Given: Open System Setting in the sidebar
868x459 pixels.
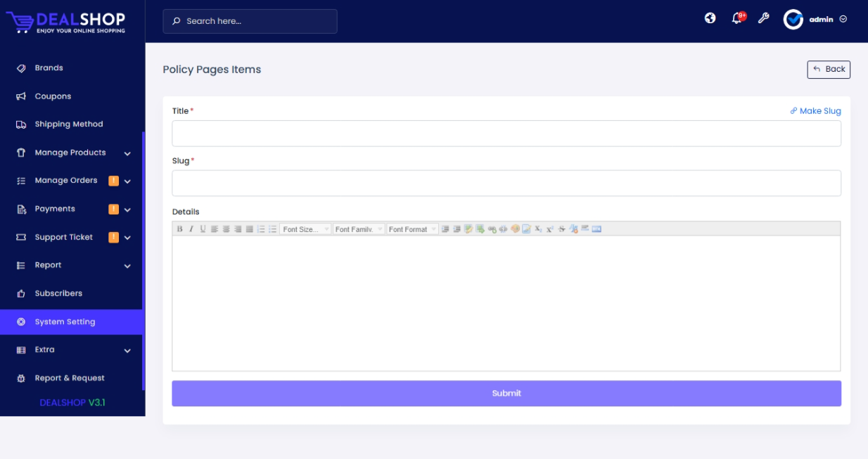Looking at the screenshot, I should coord(65,322).
